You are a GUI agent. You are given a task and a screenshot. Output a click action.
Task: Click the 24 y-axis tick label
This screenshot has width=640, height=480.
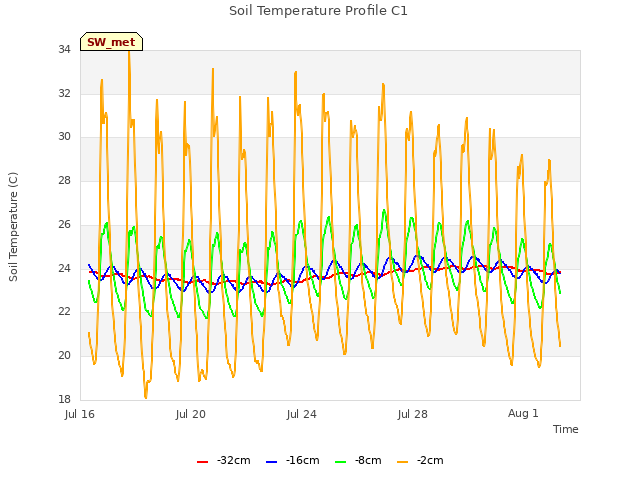(64, 268)
